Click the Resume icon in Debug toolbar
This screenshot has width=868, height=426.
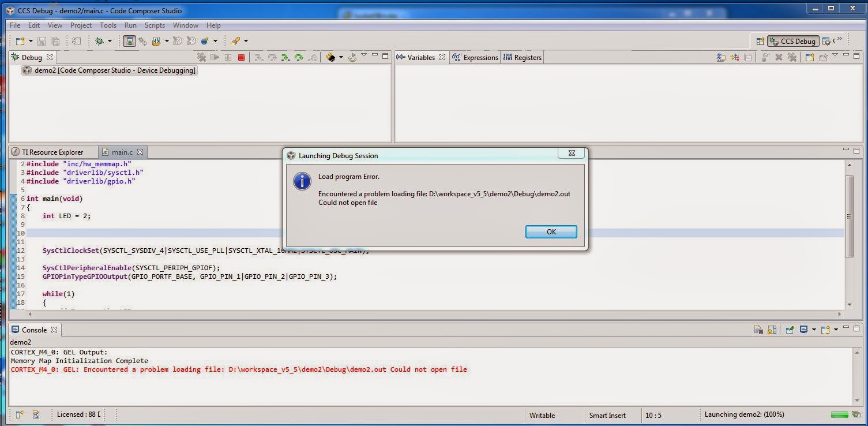[215, 57]
